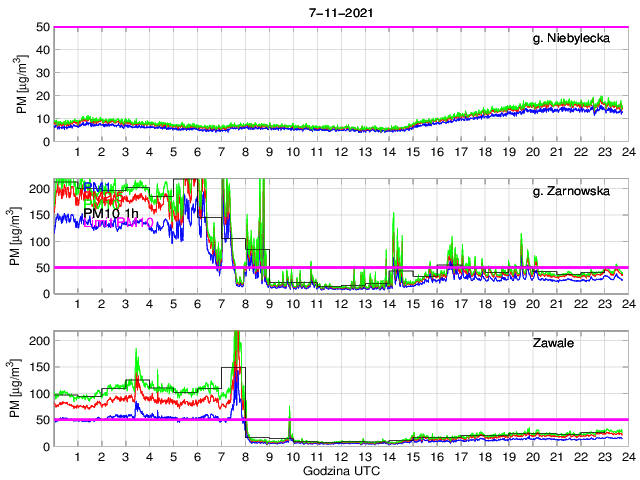Click the 200 tick on the middle panel y-axis

[37, 188]
